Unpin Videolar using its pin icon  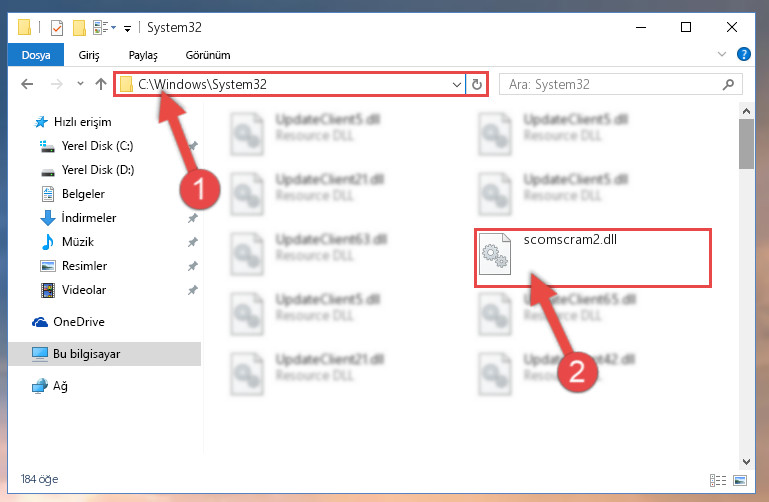(193, 290)
